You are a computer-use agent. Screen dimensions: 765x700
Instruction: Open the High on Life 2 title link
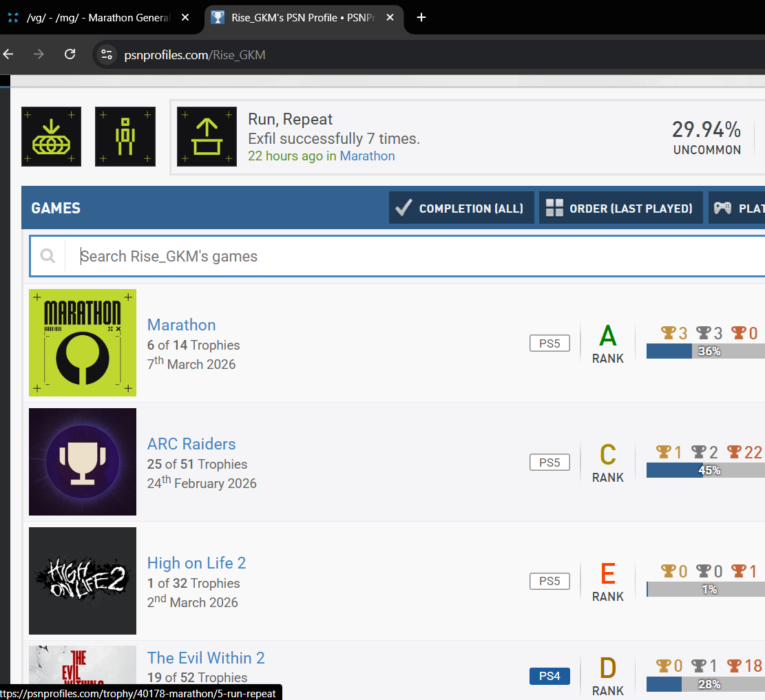pos(197,563)
